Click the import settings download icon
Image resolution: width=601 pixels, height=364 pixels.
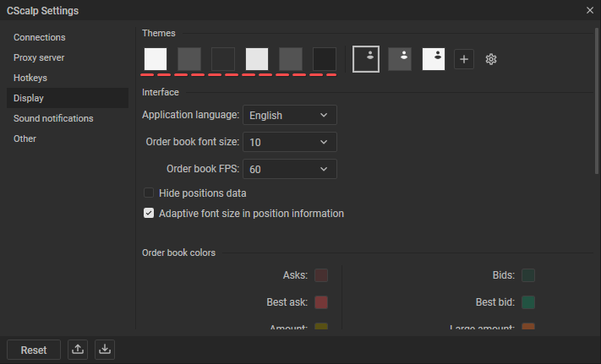[104, 350]
